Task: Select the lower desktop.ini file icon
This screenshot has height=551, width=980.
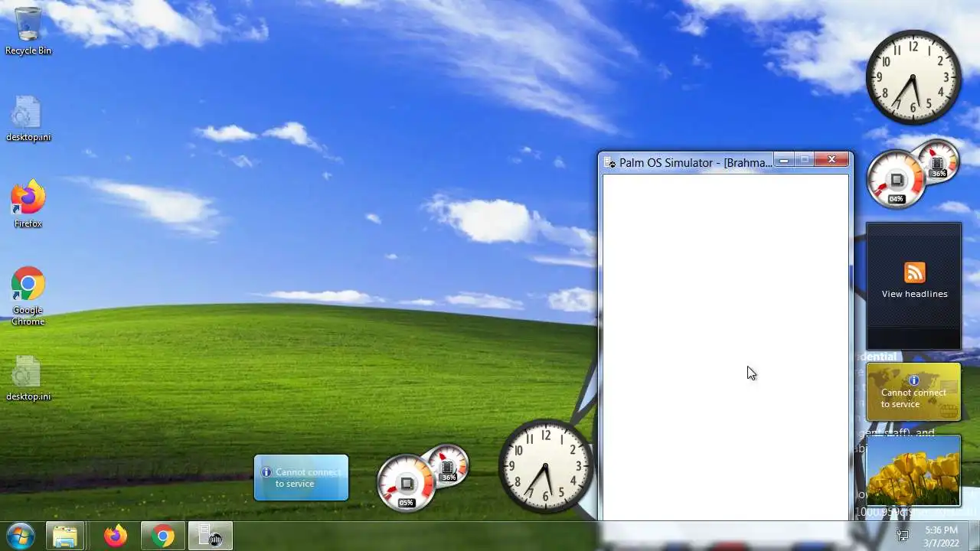Action: [28, 378]
